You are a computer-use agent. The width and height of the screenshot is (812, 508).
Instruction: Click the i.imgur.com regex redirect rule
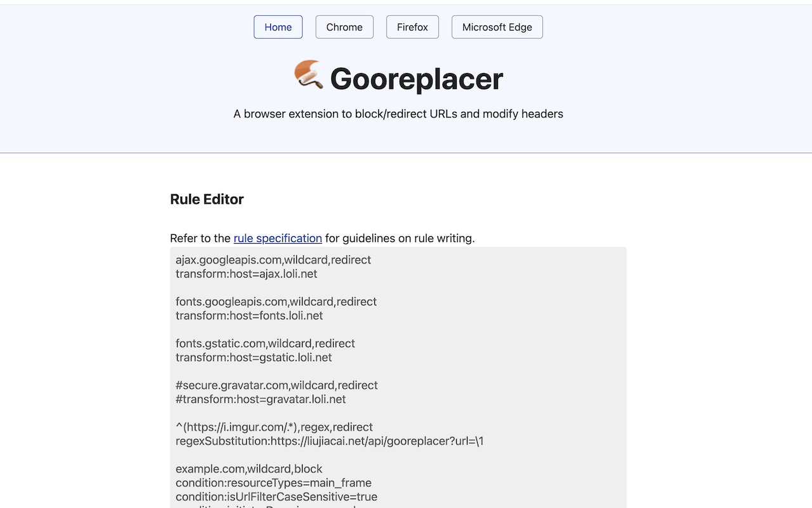(274, 427)
